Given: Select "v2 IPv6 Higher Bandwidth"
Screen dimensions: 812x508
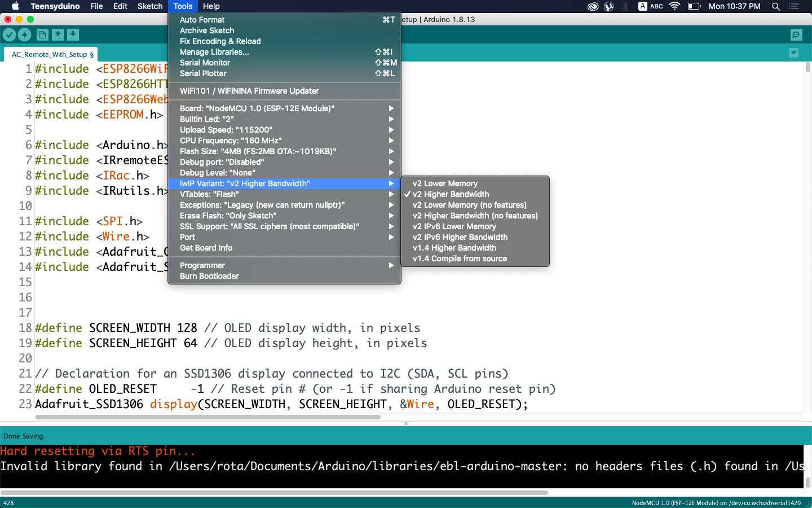Looking at the screenshot, I should click(475, 237).
